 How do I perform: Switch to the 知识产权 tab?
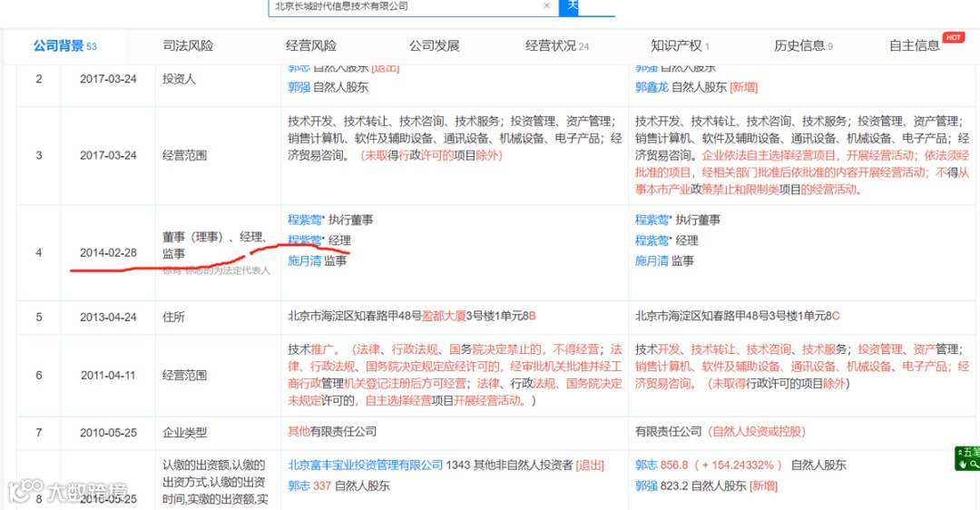point(680,45)
